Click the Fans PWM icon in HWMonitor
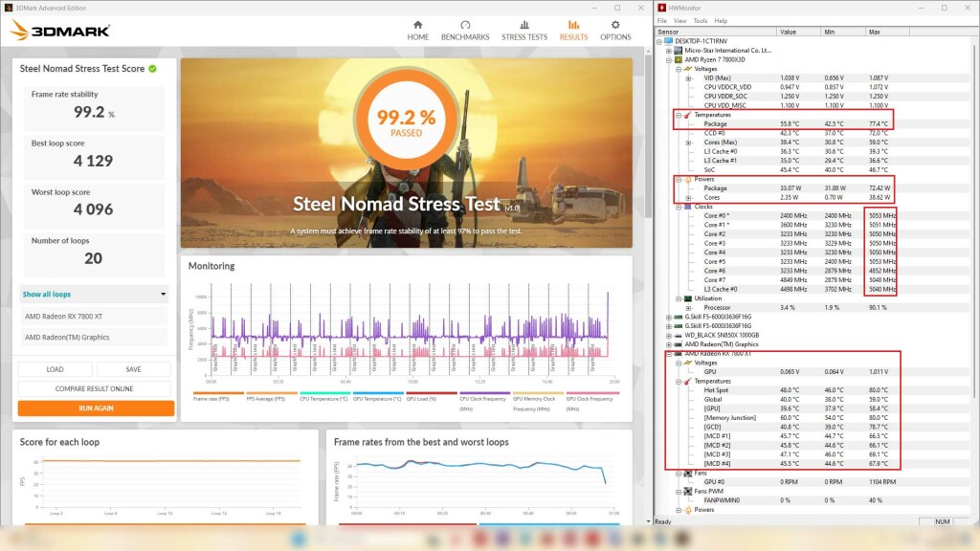980x551 pixels. [x=688, y=492]
